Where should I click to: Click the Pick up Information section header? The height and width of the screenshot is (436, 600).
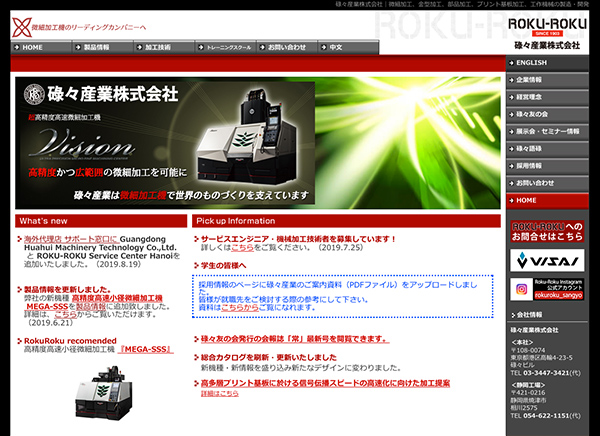coord(346,221)
